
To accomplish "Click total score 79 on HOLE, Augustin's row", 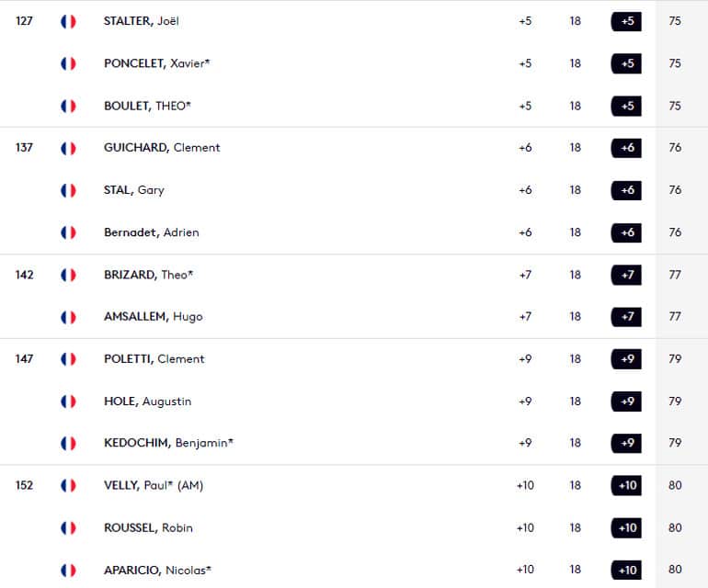I will click(x=675, y=401).
